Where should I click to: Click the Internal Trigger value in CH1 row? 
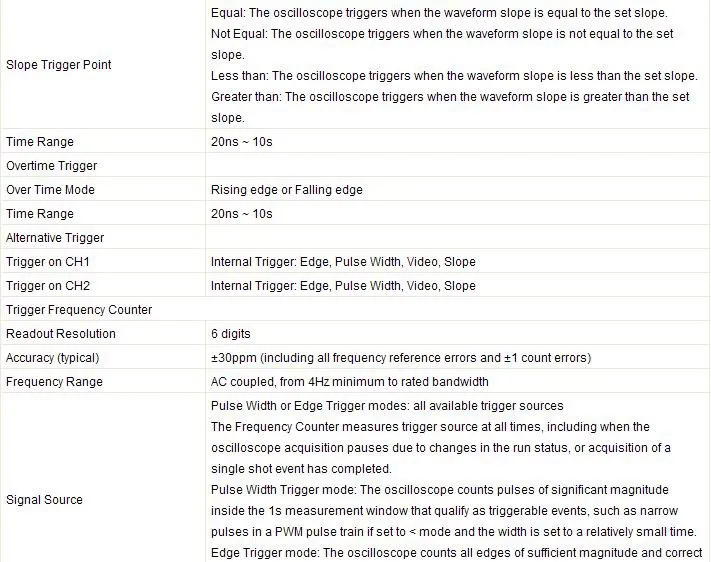coord(343,262)
